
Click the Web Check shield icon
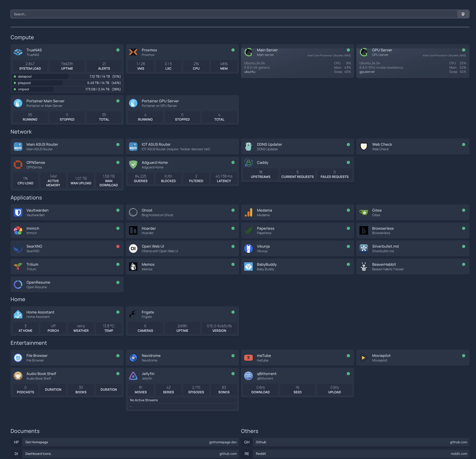pyautogui.click(x=363, y=147)
